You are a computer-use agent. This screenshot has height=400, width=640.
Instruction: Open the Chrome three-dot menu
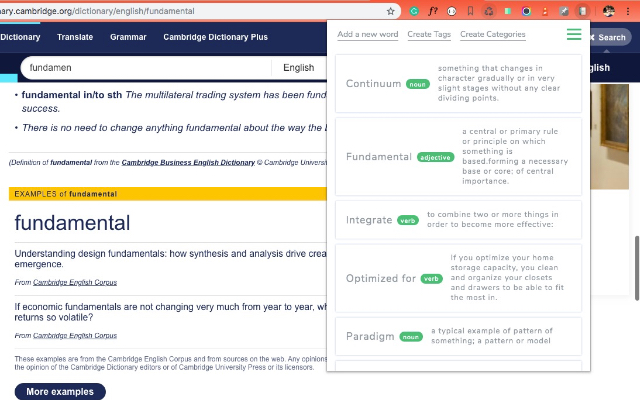tap(628, 11)
